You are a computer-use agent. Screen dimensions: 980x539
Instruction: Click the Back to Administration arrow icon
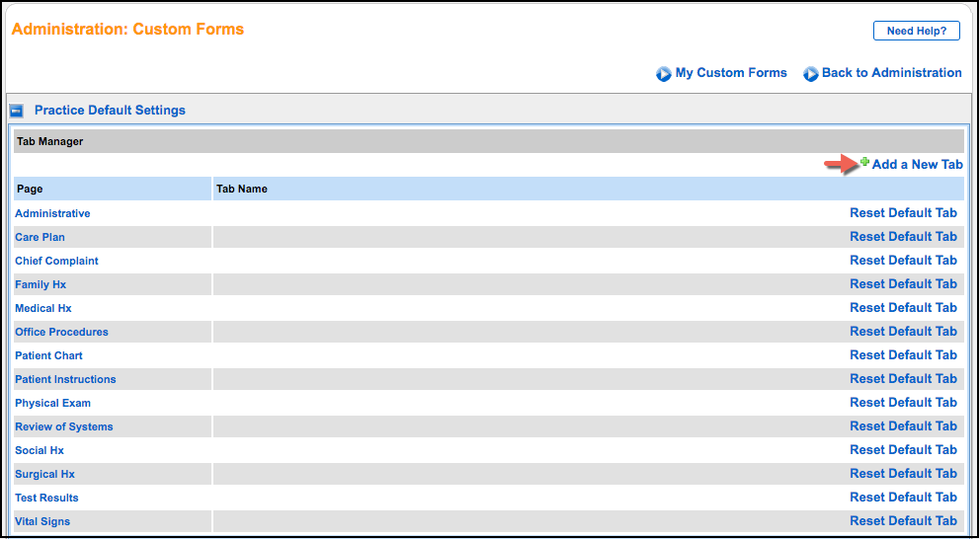811,74
